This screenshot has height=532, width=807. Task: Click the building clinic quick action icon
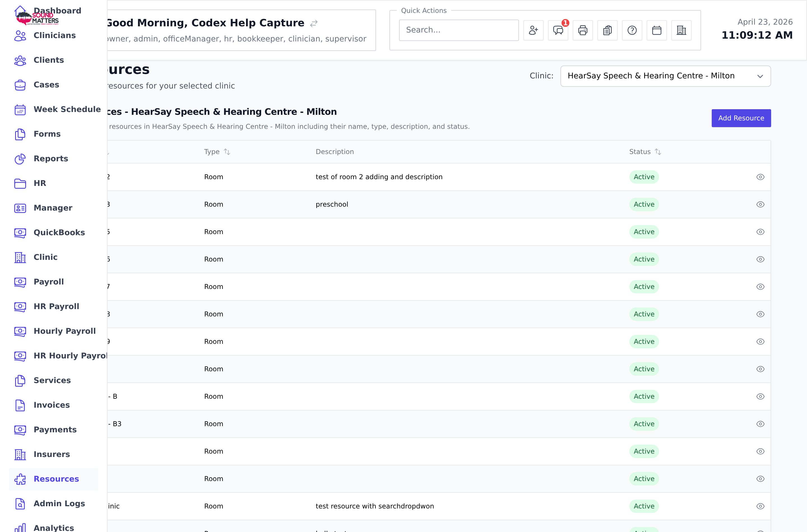[x=681, y=30]
